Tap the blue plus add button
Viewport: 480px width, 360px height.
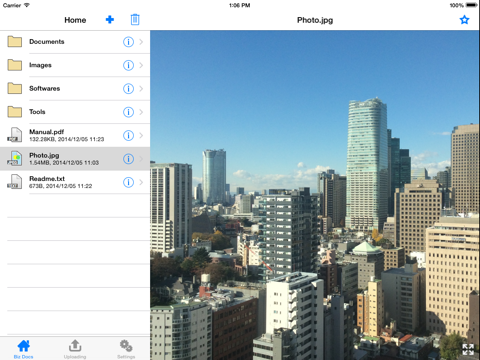[x=110, y=20]
